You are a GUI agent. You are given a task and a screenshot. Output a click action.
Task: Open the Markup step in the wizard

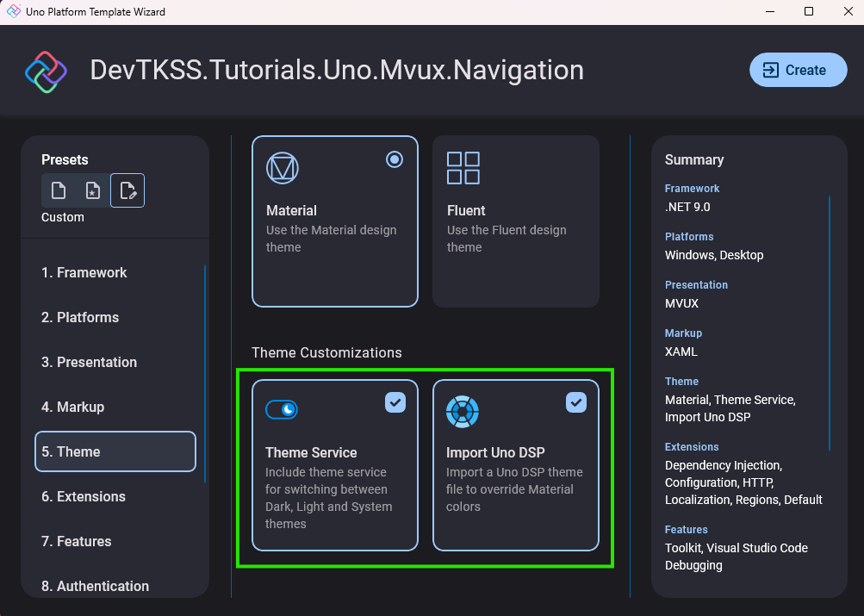(x=115, y=407)
